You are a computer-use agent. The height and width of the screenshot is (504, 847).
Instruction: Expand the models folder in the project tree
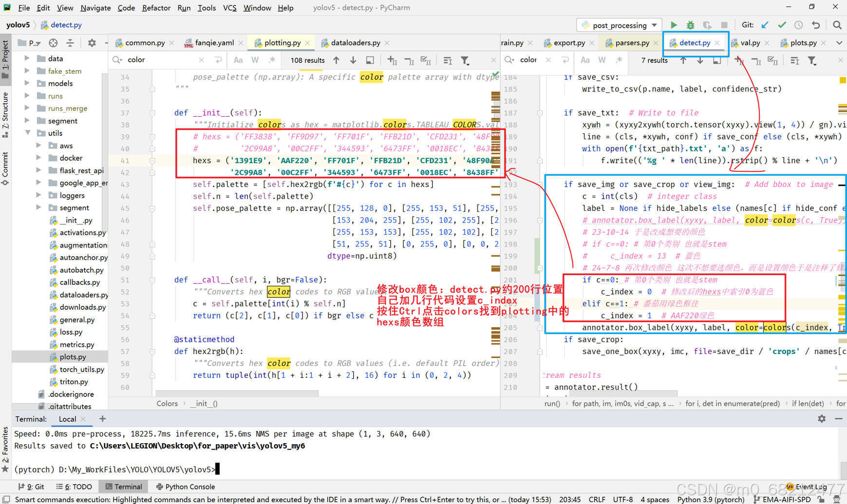coord(28,83)
